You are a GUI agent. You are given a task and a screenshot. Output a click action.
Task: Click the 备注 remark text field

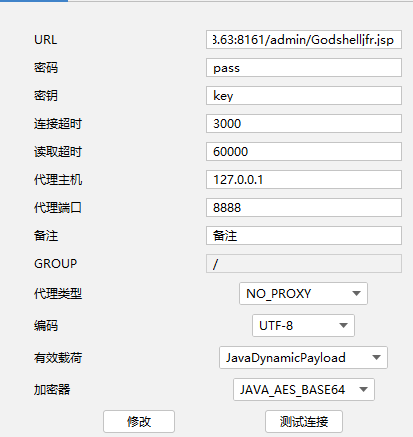click(x=304, y=236)
